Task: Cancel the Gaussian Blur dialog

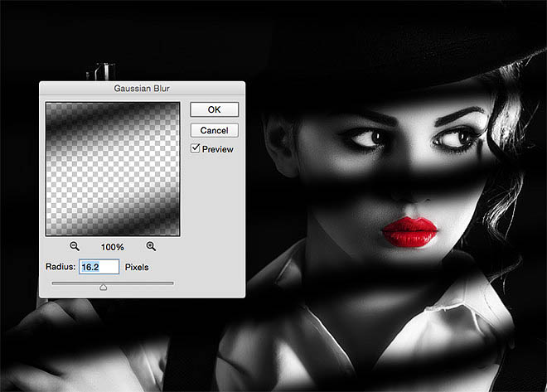Action: [x=214, y=130]
